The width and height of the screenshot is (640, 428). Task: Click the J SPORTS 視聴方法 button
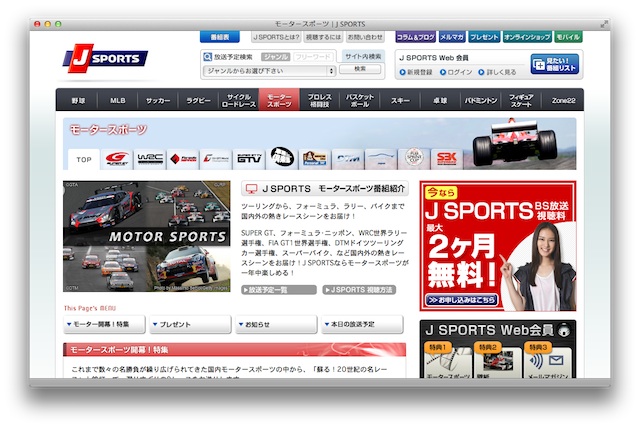(x=359, y=290)
